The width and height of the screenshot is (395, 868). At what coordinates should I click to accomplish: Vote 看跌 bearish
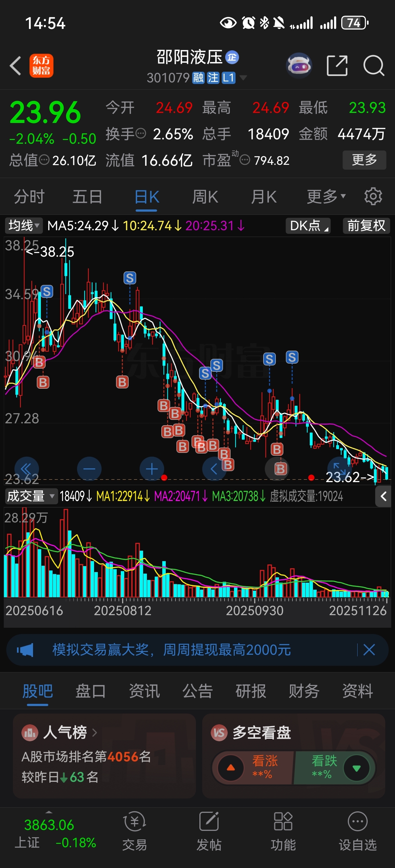click(x=334, y=768)
